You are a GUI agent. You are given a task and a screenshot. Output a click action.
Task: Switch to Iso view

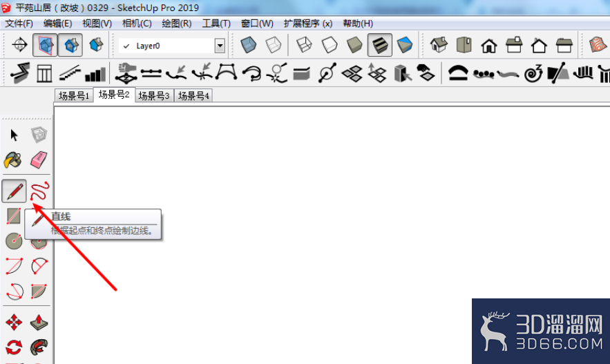click(x=439, y=45)
